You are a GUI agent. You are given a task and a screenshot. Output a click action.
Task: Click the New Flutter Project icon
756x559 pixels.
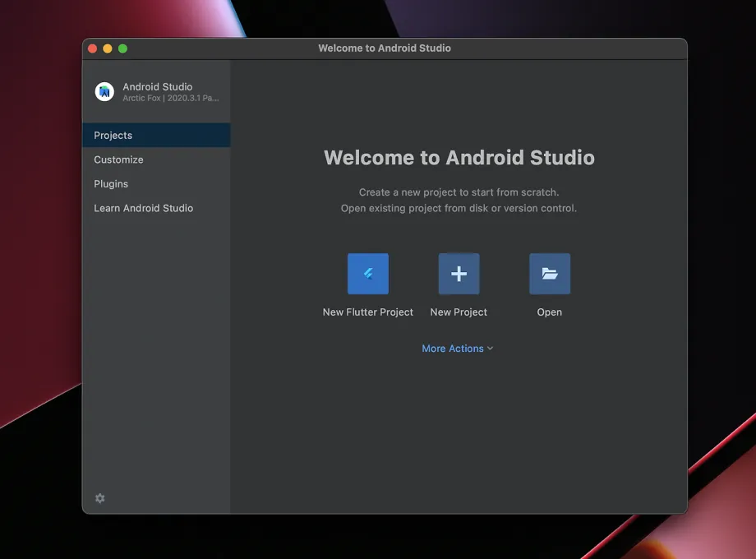click(368, 274)
